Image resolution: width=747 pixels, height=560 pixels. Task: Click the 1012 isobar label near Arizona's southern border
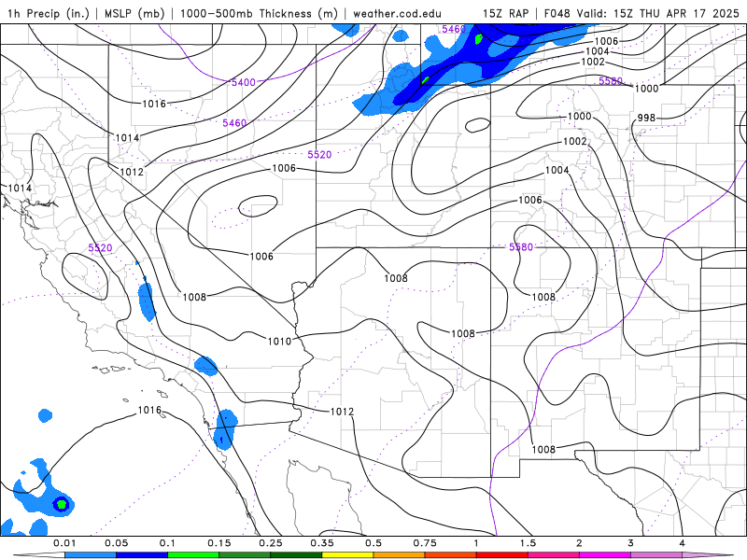pos(342,412)
